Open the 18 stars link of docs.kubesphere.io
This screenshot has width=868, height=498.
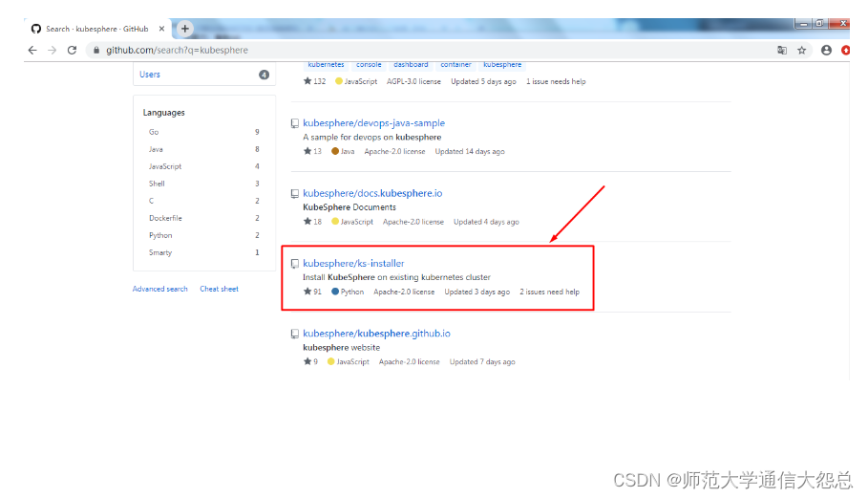[x=312, y=222]
